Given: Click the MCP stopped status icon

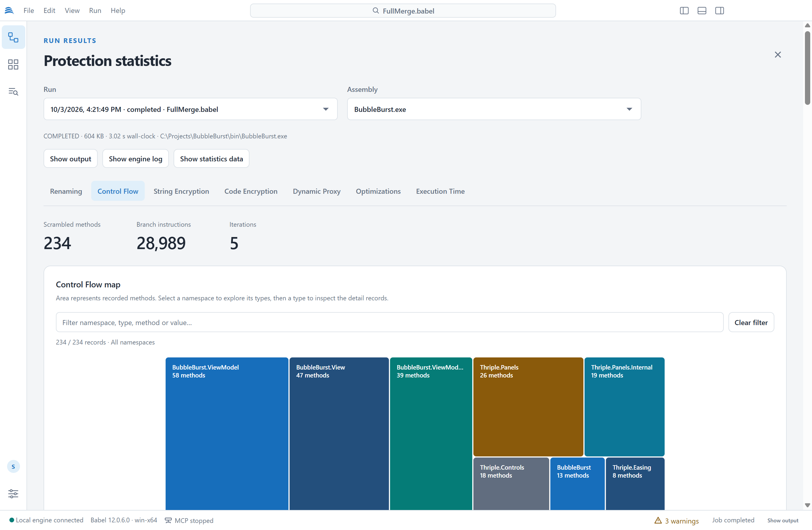Looking at the screenshot, I should [168, 521].
